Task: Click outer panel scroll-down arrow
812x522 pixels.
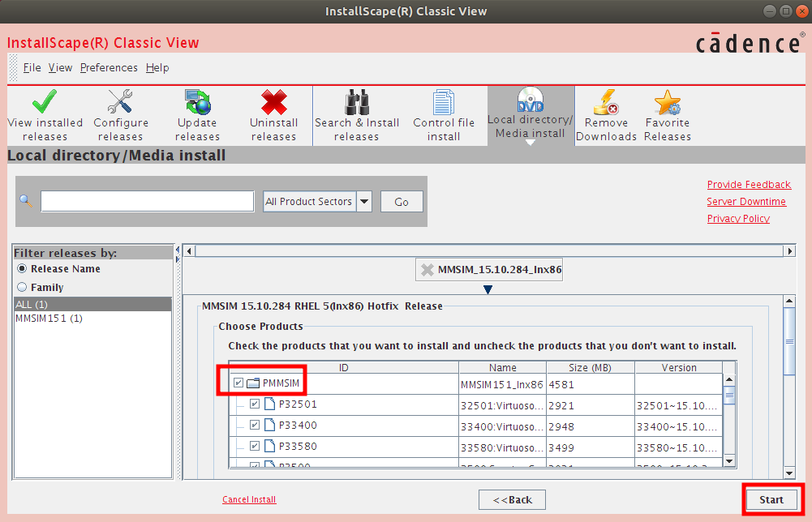Action: click(789, 473)
